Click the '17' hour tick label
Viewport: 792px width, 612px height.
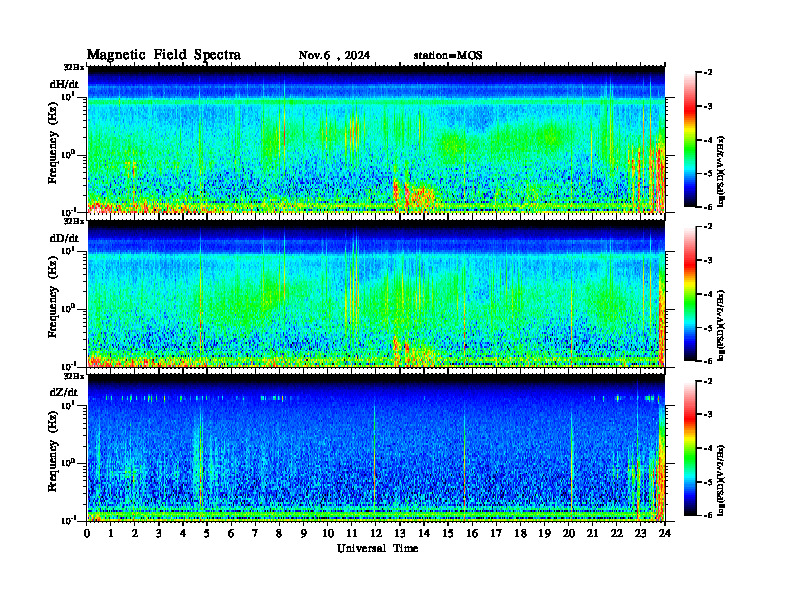click(x=496, y=533)
